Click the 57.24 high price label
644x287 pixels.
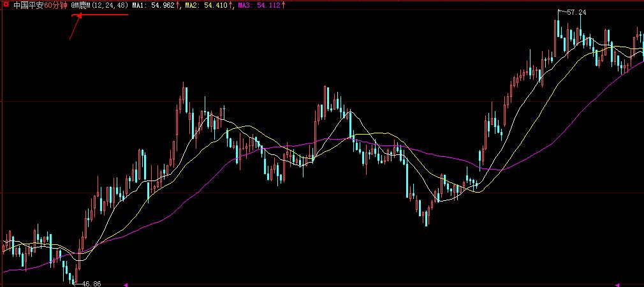coord(576,12)
